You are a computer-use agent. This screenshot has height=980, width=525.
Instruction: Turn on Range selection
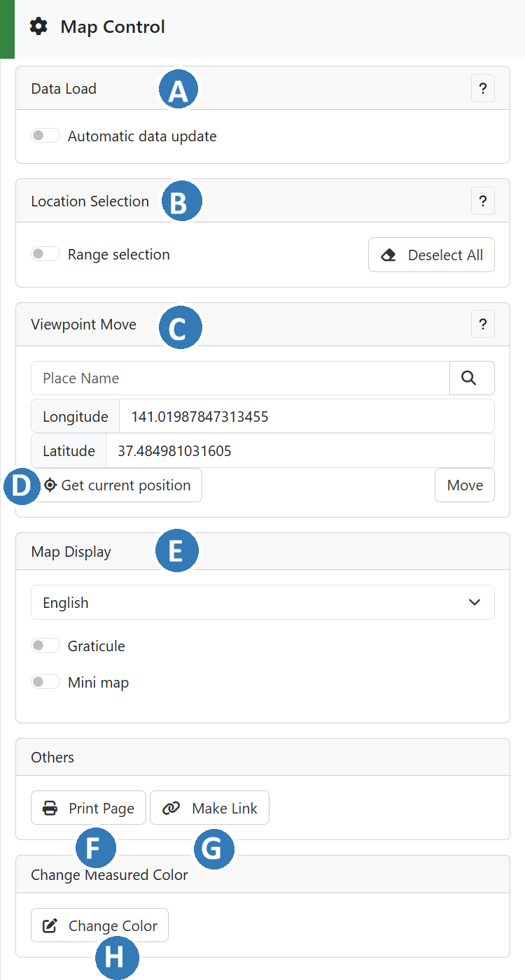[x=45, y=253]
